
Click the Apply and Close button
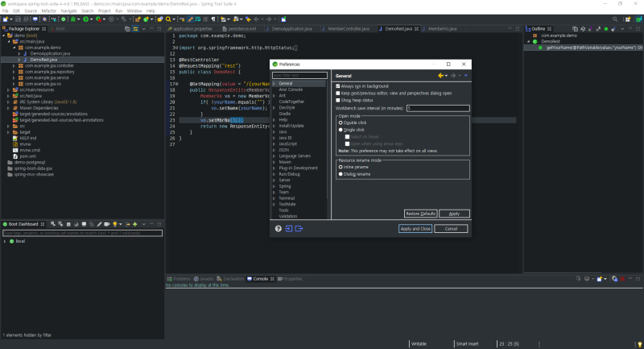[x=415, y=229]
